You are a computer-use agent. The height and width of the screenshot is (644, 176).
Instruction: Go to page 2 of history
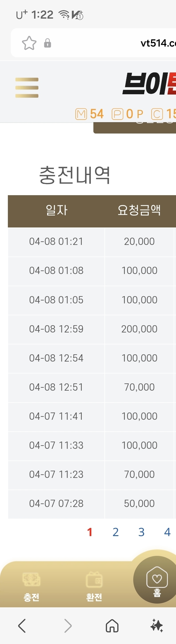[x=115, y=532]
